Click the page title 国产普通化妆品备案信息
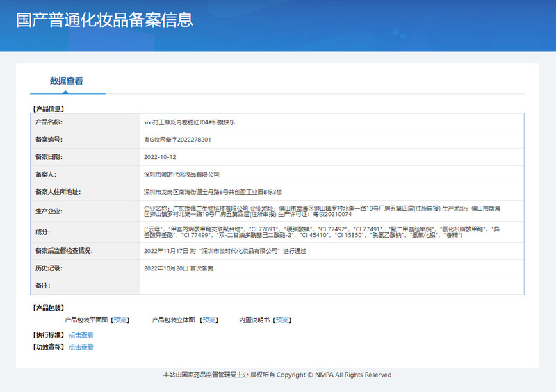The width and height of the screenshot is (556, 392). click(105, 20)
